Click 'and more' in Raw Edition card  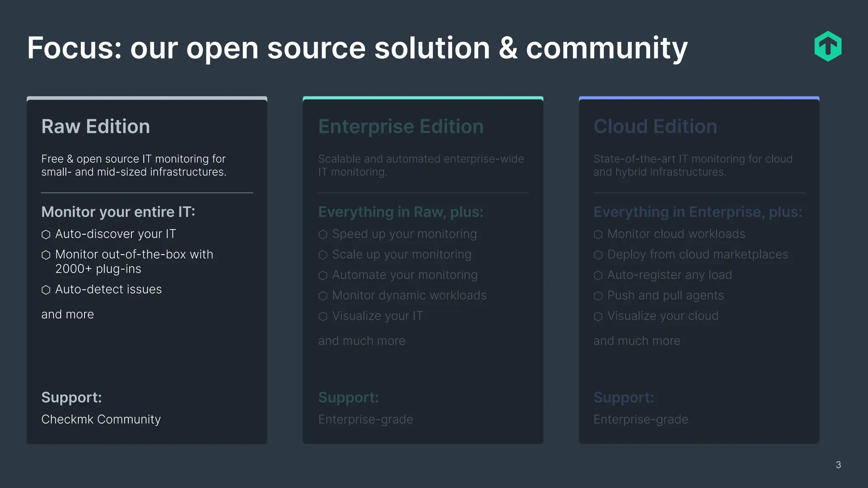pos(68,314)
